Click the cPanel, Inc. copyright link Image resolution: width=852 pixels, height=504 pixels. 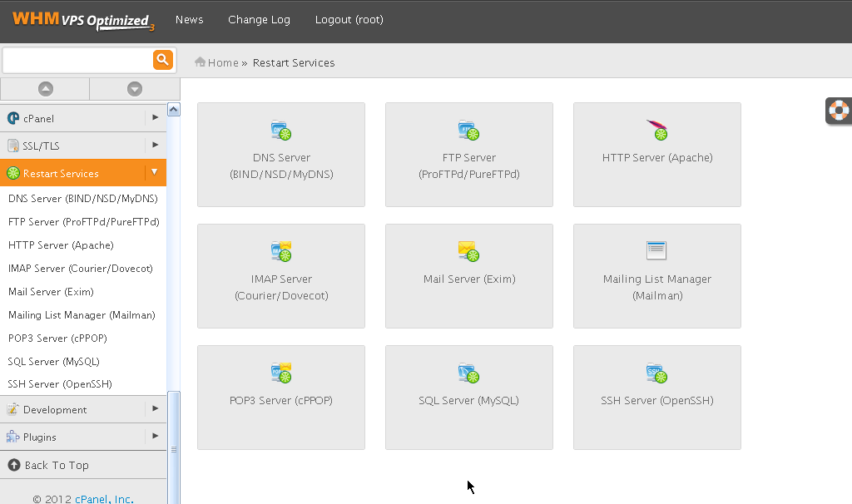coord(104,498)
